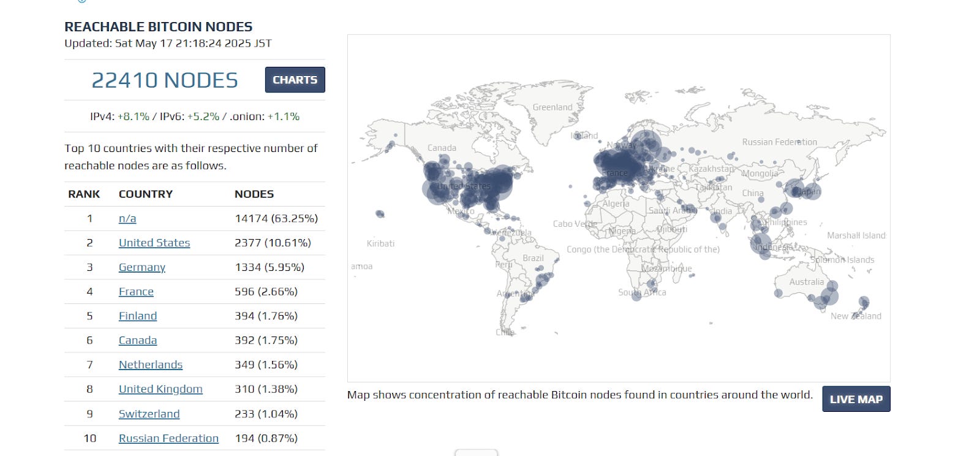Click the 233 (1.04%) nodes value
This screenshot has width=980, height=456.
[266, 414]
